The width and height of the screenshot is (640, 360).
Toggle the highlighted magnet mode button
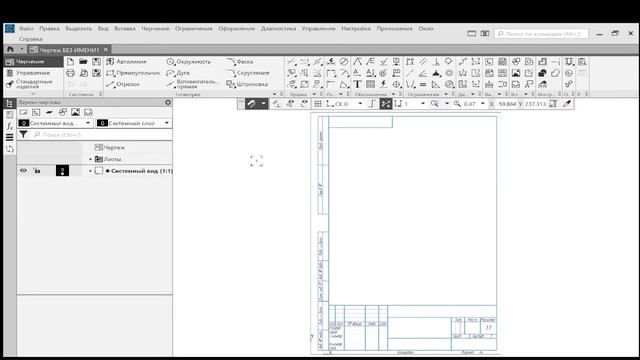pyautogui.click(x=251, y=104)
